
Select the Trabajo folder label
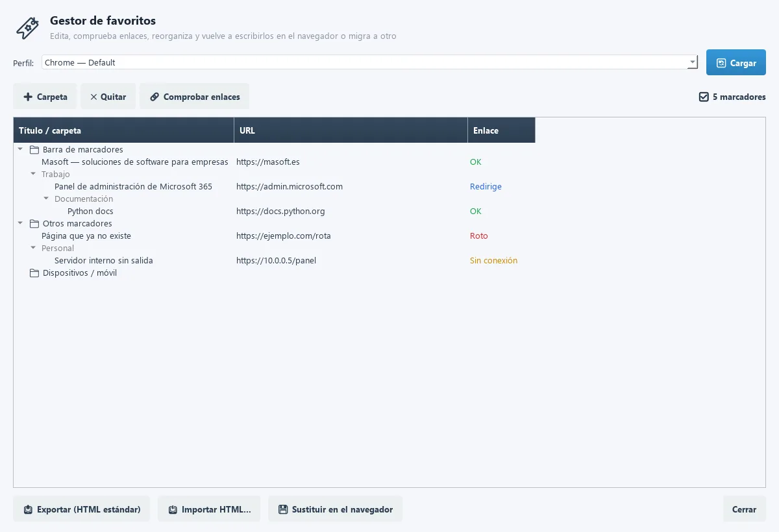tap(56, 175)
